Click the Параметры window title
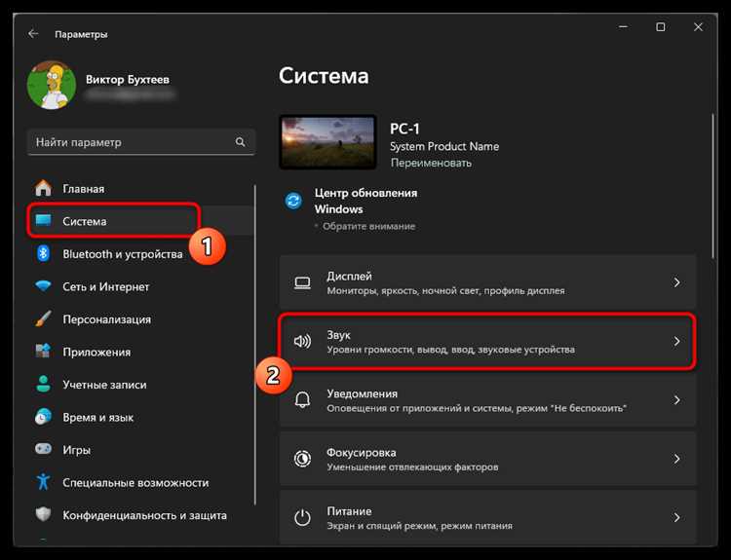Image resolution: width=731 pixels, height=560 pixels. coord(81,34)
